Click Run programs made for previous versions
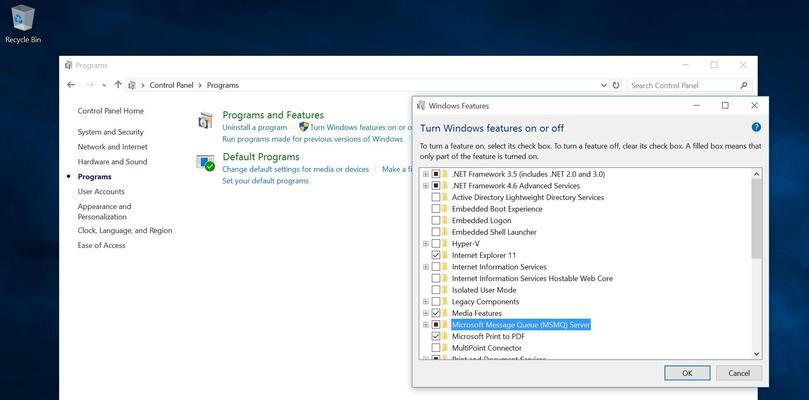Viewport: 809px width, 400px height. coord(313,139)
